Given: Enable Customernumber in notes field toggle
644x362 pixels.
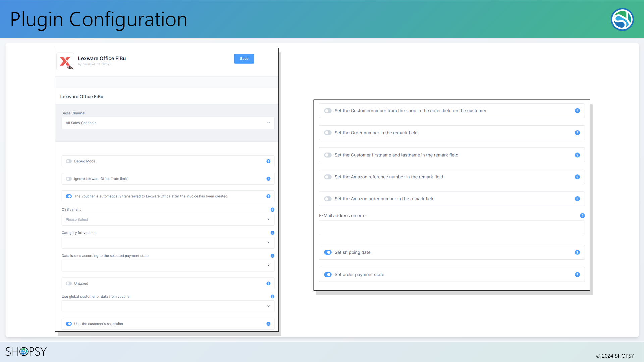Looking at the screenshot, I should (328, 111).
